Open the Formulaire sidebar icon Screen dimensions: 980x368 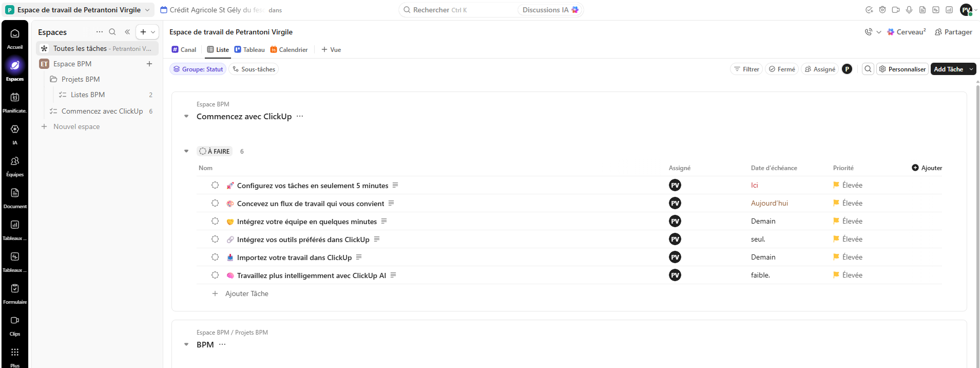point(15,288)
